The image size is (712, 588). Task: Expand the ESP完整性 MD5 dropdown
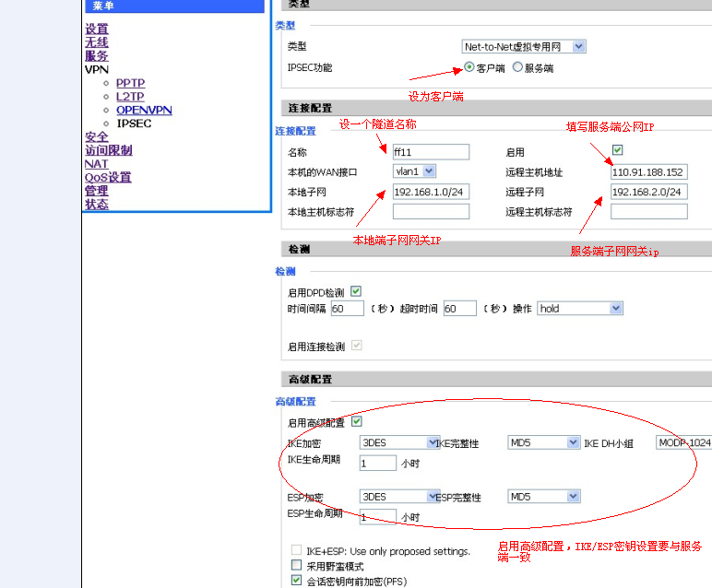coord(543,497)
